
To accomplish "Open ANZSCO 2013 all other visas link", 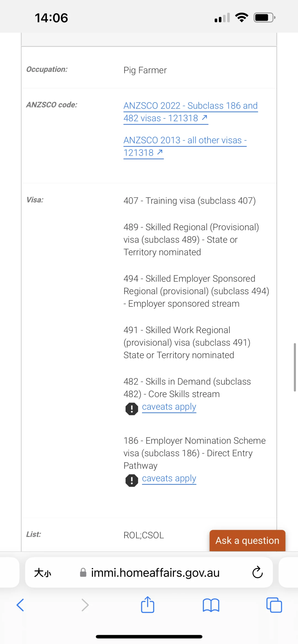I will point(185,146).
